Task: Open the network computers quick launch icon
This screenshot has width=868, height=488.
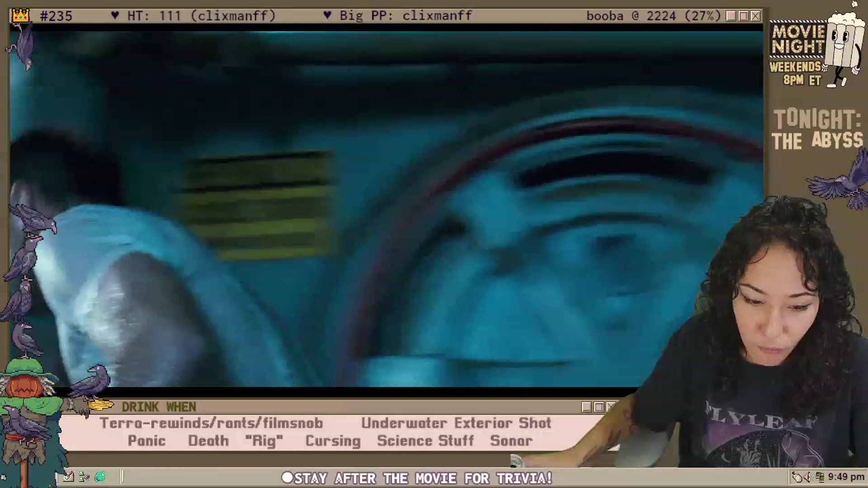Action: (x=84, y=476)
